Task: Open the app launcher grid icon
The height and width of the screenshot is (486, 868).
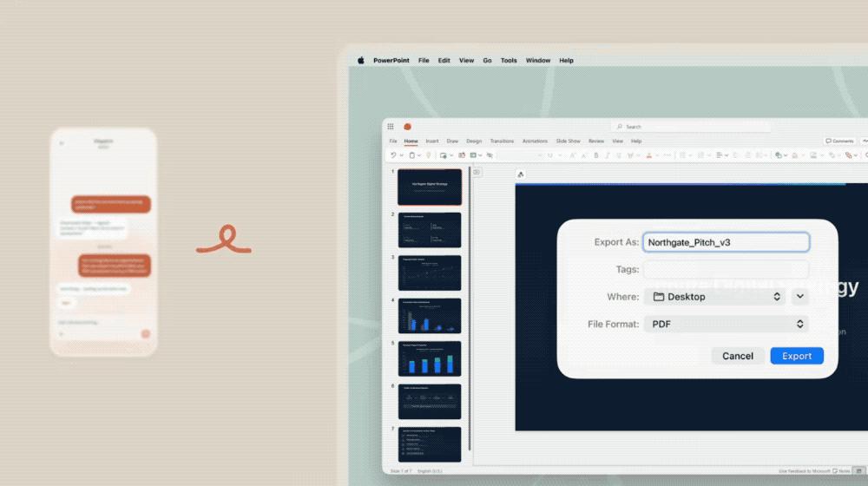Action: [x=391, y=127]
